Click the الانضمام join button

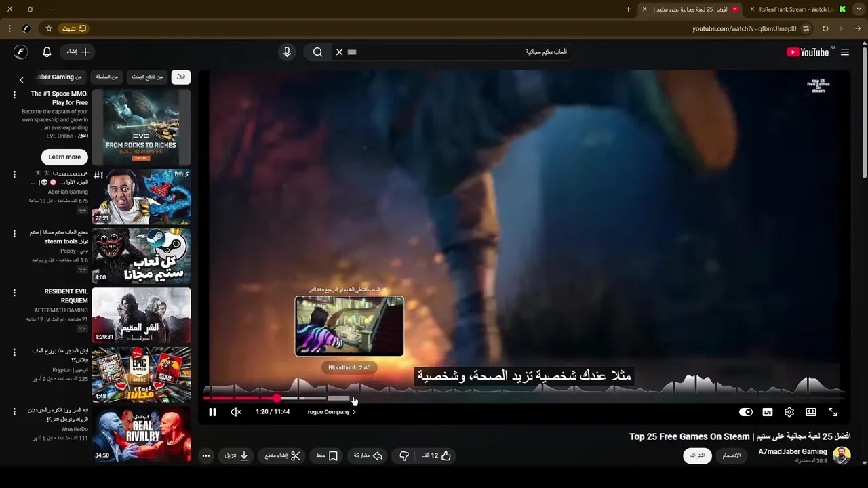pos(732,455)
